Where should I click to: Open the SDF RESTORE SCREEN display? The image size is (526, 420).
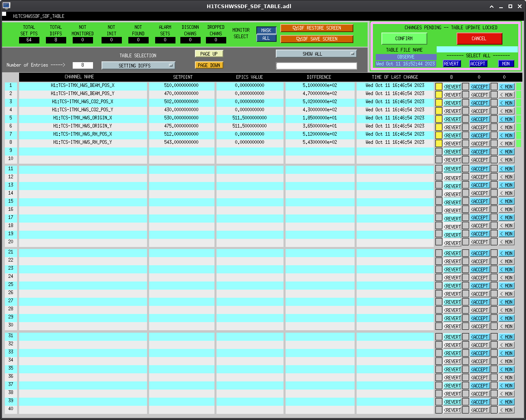317,28
